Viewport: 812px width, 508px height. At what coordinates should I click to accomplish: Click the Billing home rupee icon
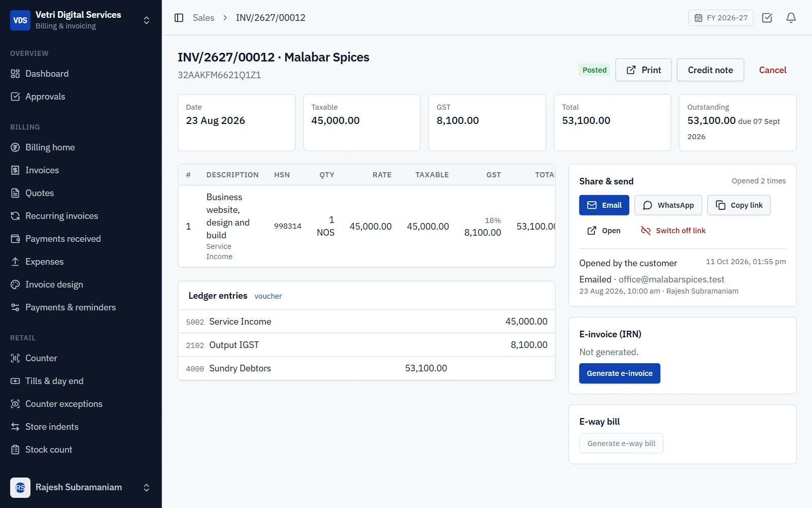coord(15,147)
